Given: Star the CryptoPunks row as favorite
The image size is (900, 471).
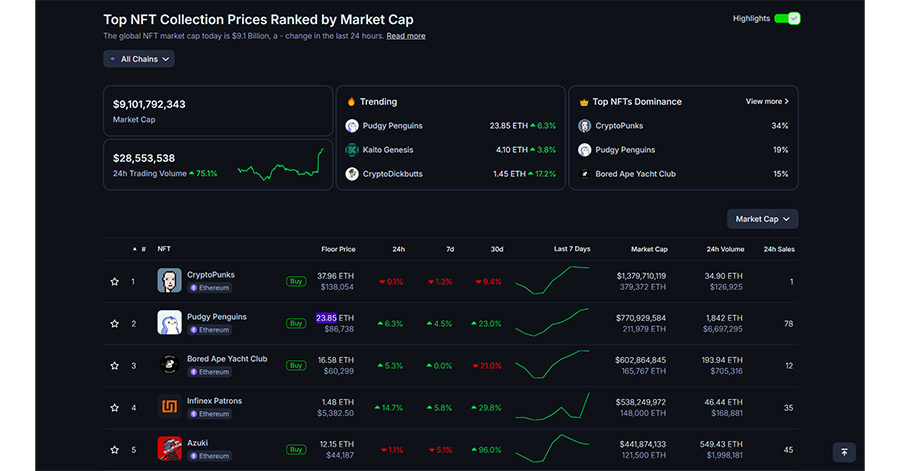Looking at the screenshot, I should [115, 282].
